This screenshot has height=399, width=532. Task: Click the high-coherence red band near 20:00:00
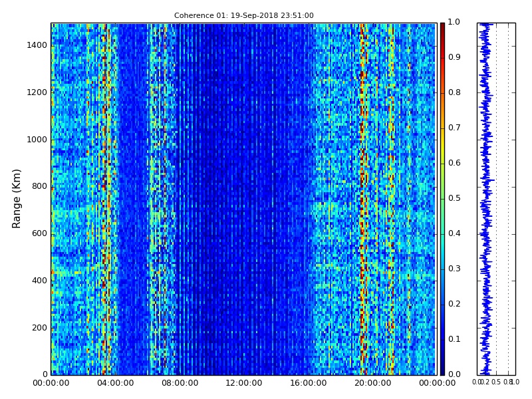(x=362, y=199)
